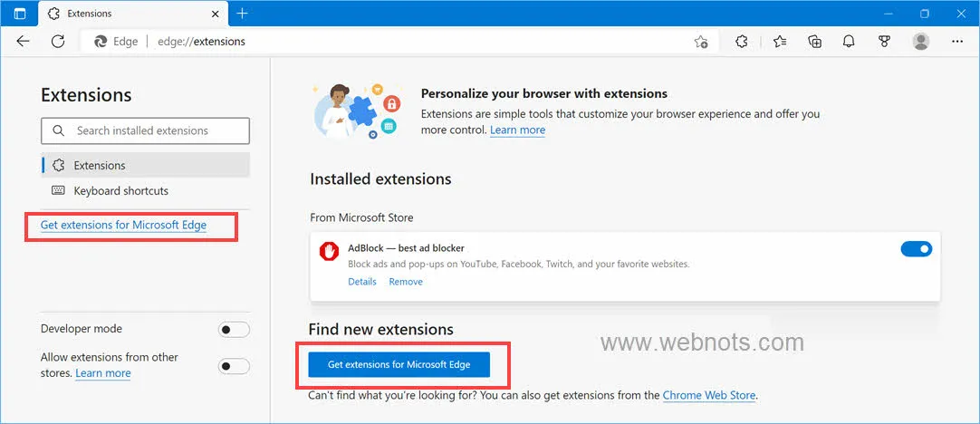Open a new tab with plus
This screenshot has width=980, height=424.
(x=243, y=13)
